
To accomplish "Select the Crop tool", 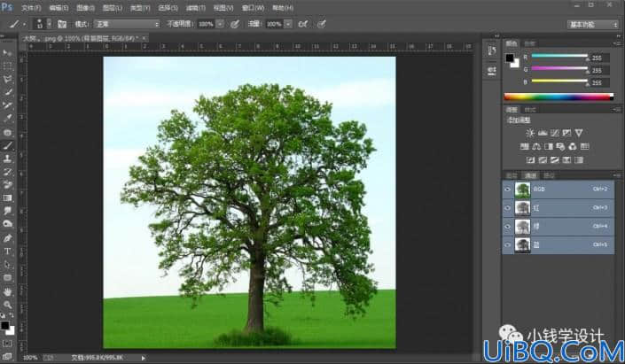I will 7,105.
